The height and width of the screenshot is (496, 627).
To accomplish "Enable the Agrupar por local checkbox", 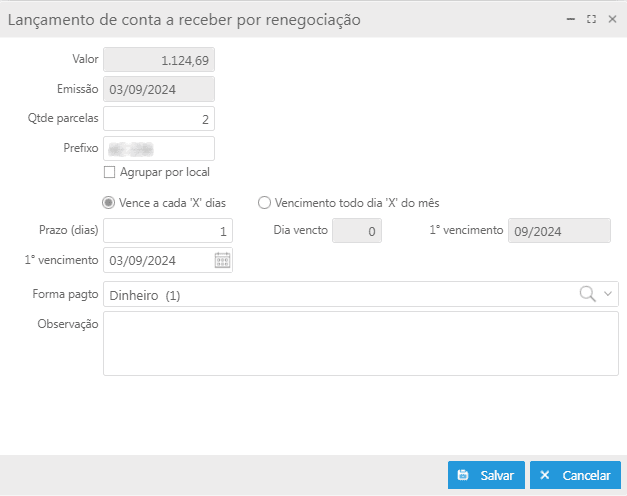I will 110,172.
